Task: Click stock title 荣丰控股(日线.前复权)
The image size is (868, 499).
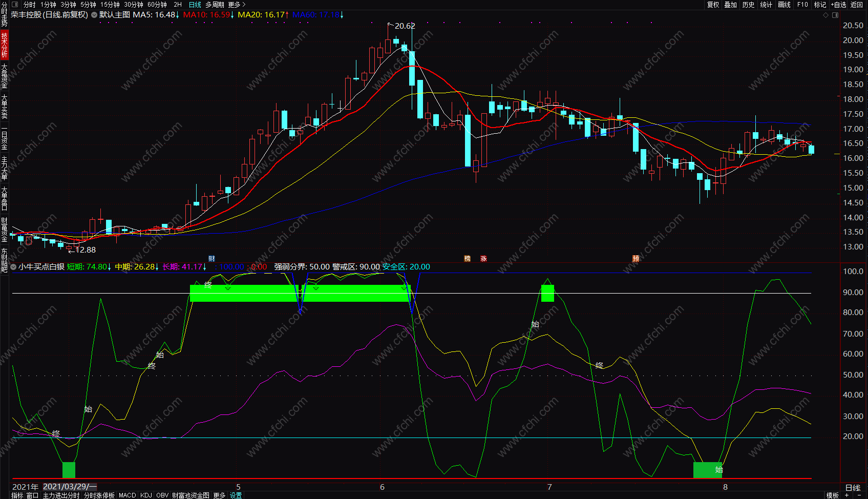Action: (49, 15)
